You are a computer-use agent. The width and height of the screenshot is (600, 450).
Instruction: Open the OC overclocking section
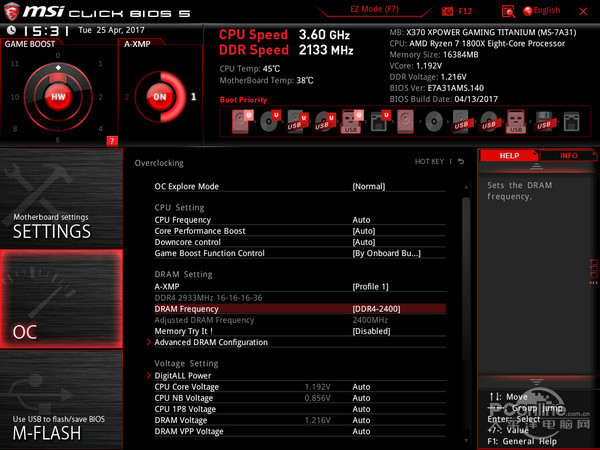point(61,299)
